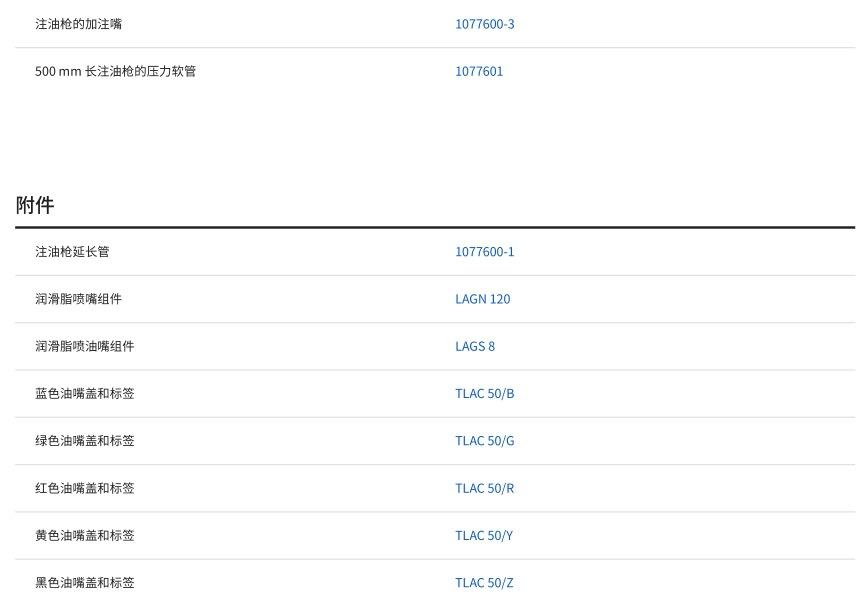Open the LAGS 8 product link

[x=474, y=346]
